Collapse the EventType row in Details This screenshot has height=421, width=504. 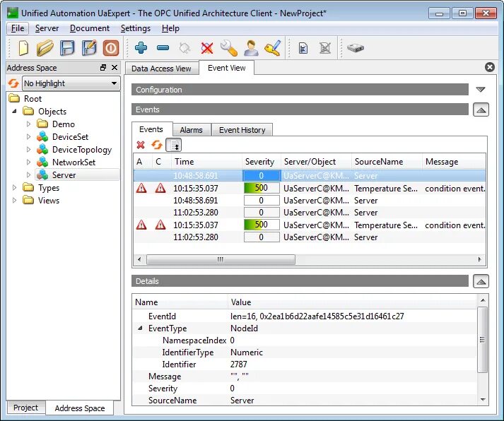pyautogui.click(x=140, y=328)
